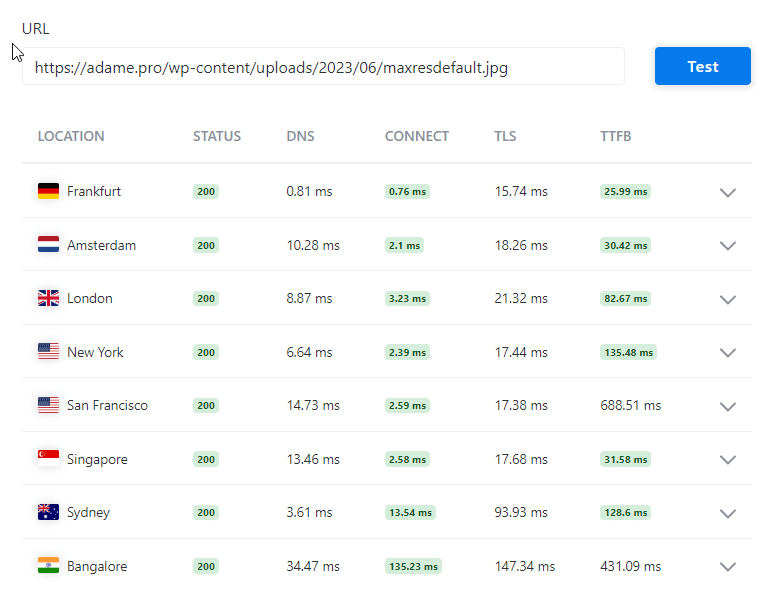771x608 pixels.
Task: Click the 200 status badge for Frankfurt
Action: (x=206, y=191)
